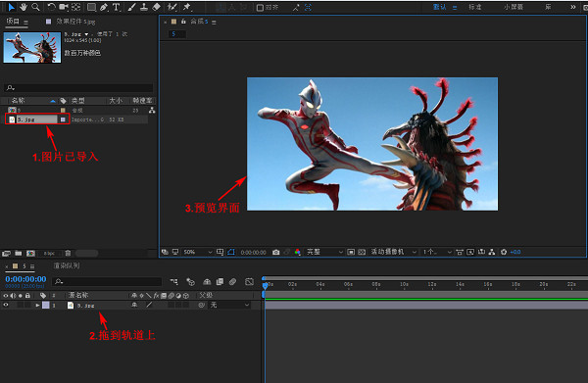Hide the 5.jpg layer using eye toggle
Image resolution: width=588 pixels, height=383 pixels.
pyautogui.click(x=6, y=305)
